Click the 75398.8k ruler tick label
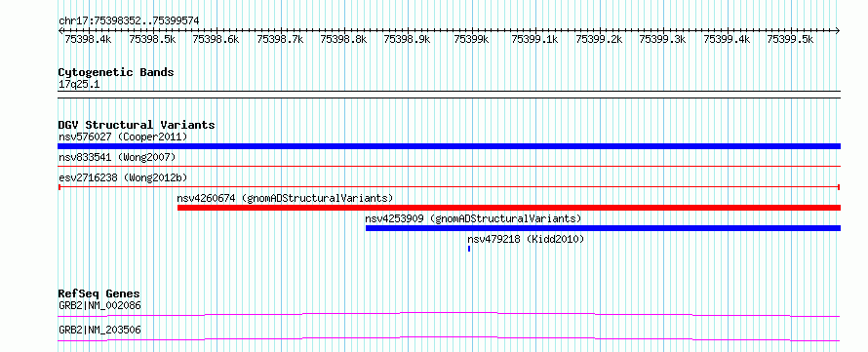The image size is (868, 352). (343, 39)
